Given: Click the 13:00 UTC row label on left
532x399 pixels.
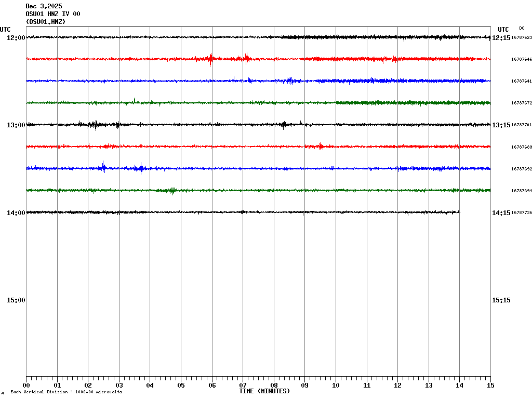Looking at the screenshot, I should coord(16,125).
